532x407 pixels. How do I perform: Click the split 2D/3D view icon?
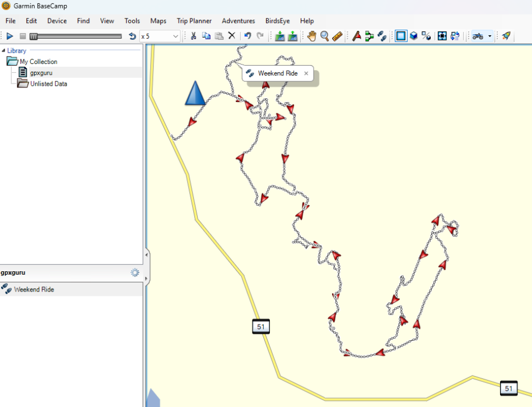[426, 36]
